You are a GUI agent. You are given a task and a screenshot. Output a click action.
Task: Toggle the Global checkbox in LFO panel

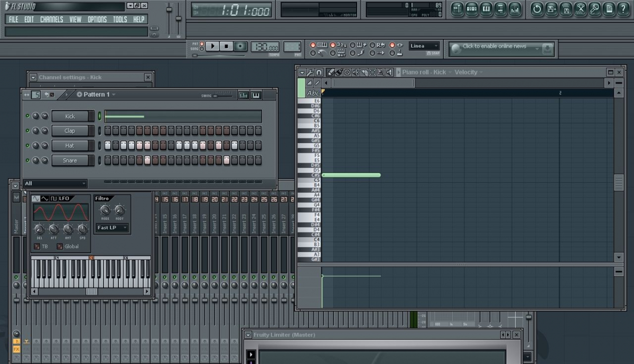pos(60,246)
